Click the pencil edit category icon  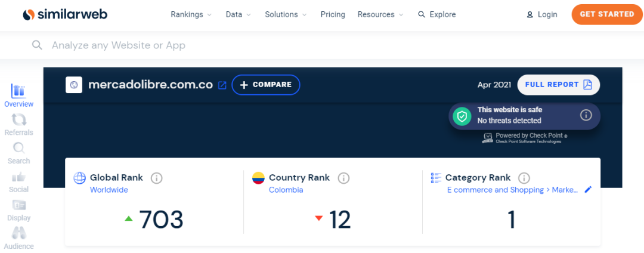pos(588,189)
